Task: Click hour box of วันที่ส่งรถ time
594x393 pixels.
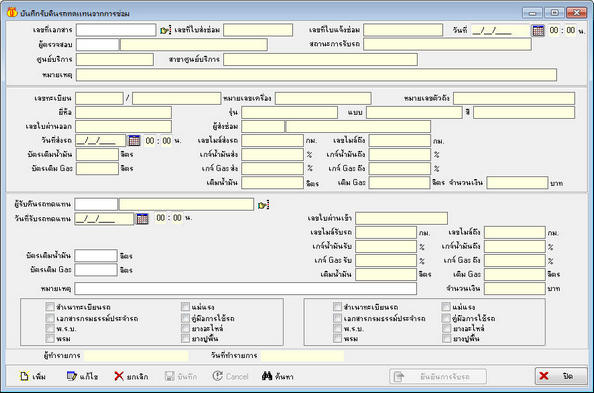Action: 150,141
